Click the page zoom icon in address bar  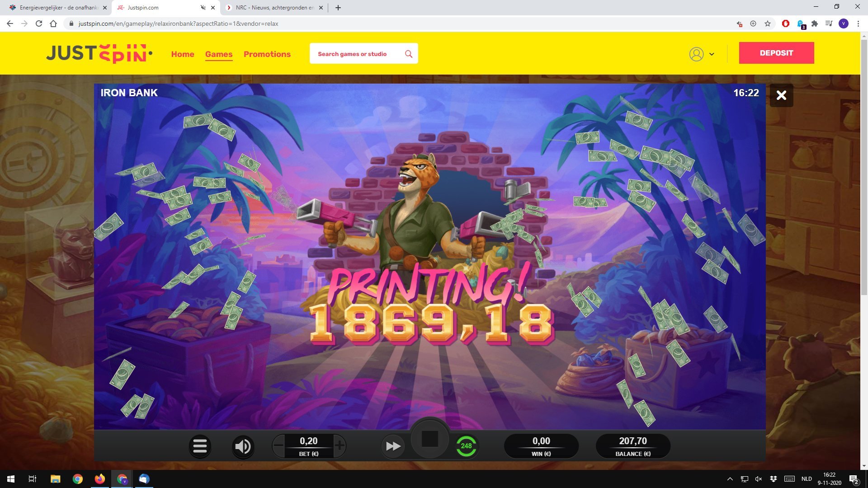[x=753, y=23]
